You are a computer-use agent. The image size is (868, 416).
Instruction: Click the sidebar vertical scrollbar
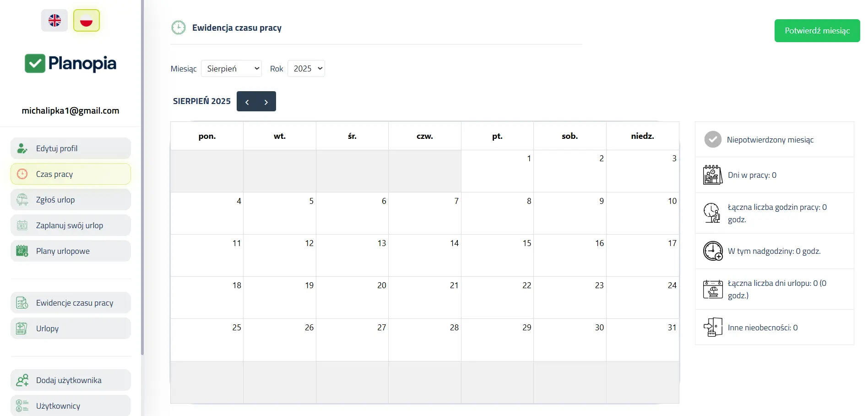click(142, 183)
